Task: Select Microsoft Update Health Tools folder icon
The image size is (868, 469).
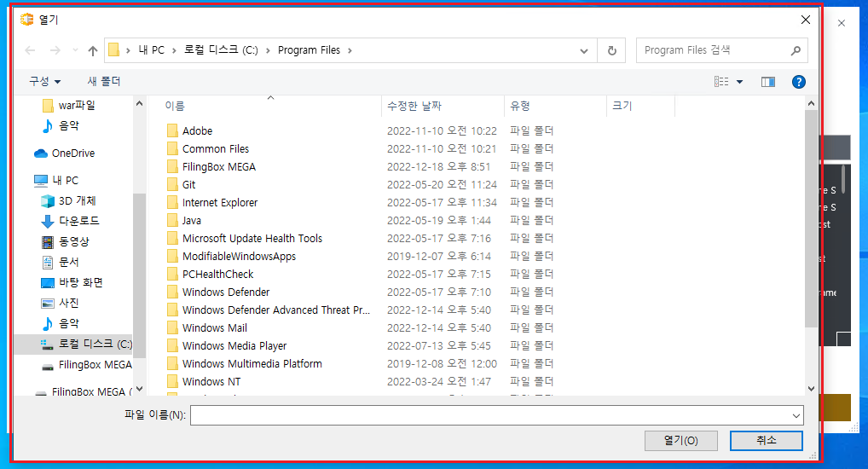Action: [x=172, y=238]
